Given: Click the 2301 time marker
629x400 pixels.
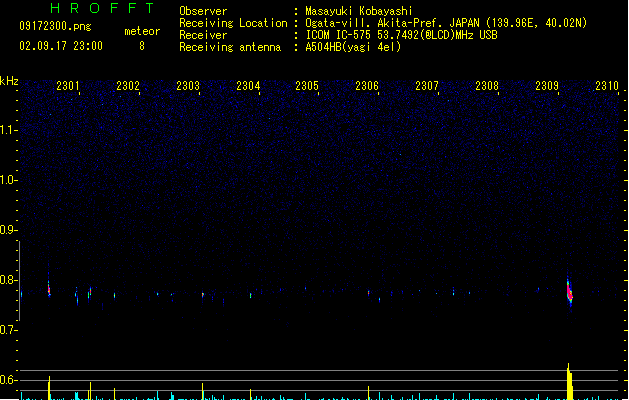Looking at the screenshot, I should tap(68, 86).
